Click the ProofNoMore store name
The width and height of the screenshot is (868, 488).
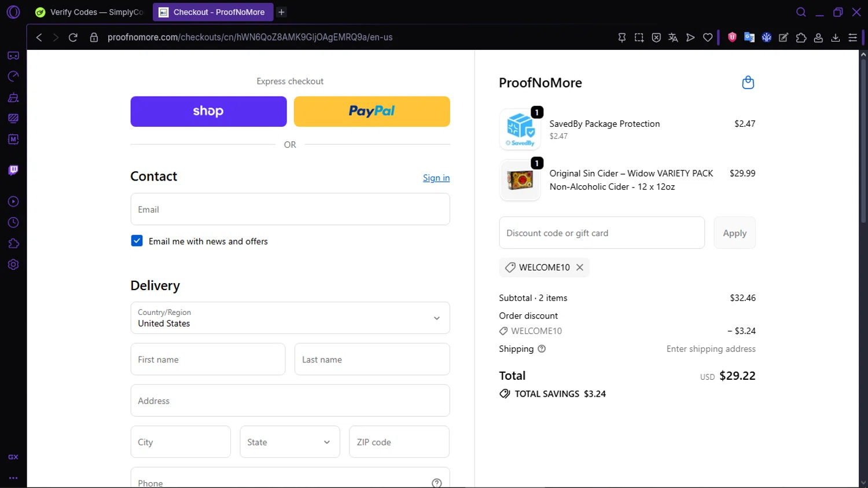click(540, 83)
